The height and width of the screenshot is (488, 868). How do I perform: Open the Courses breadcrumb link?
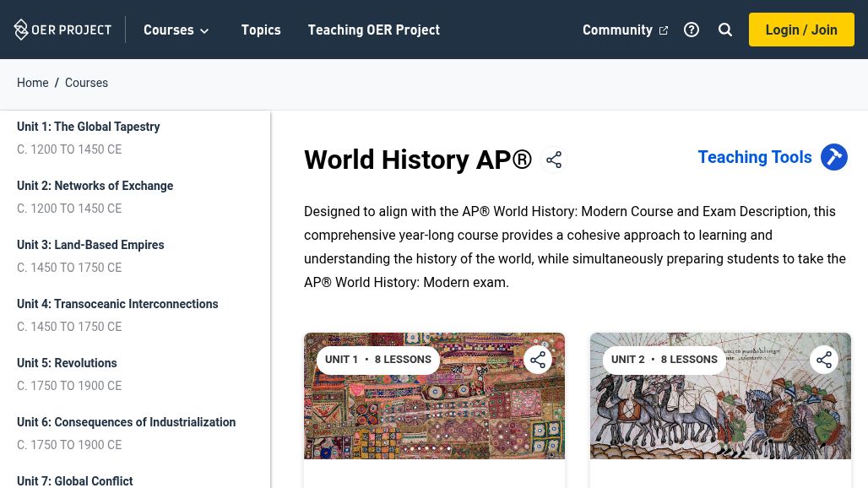[x=86, y=83]
